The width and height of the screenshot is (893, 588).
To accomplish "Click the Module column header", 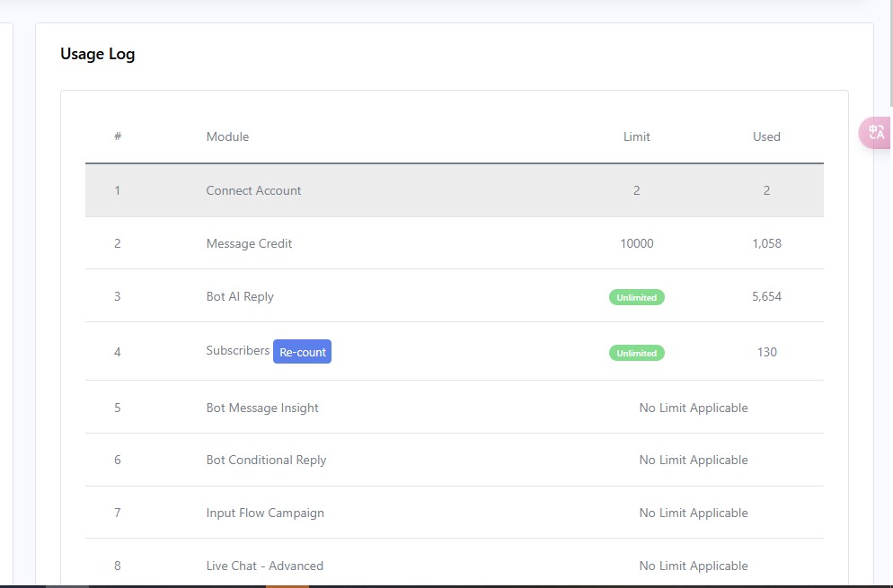I will (227, 136).
